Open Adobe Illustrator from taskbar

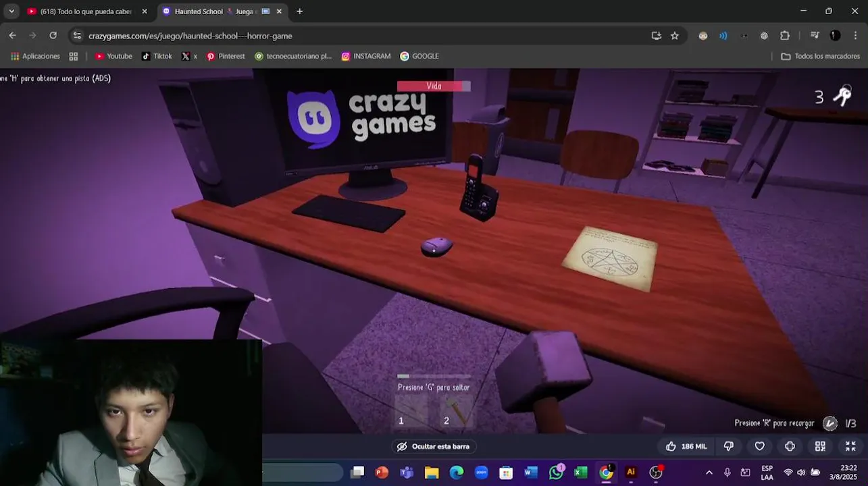pos(631,473)
